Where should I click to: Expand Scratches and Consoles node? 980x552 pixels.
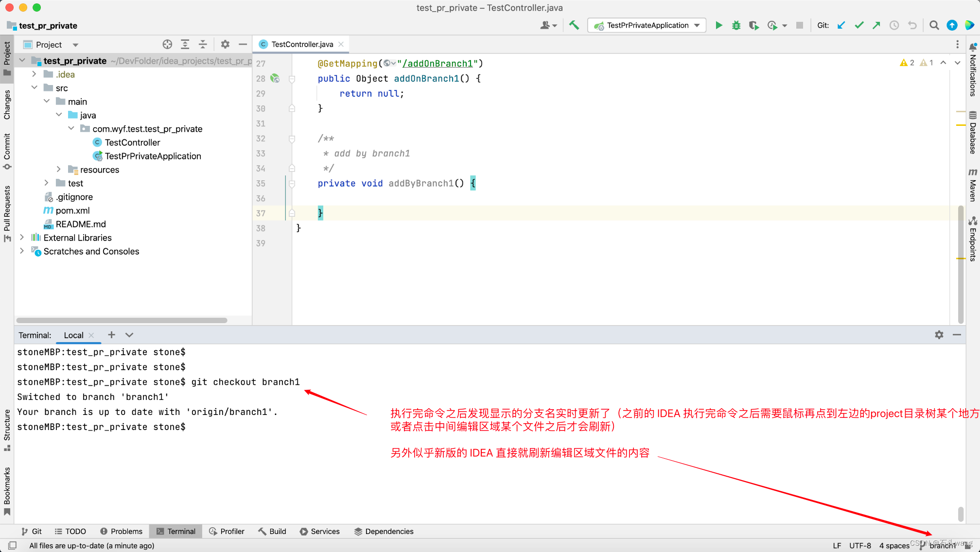[x=22, y=251]
